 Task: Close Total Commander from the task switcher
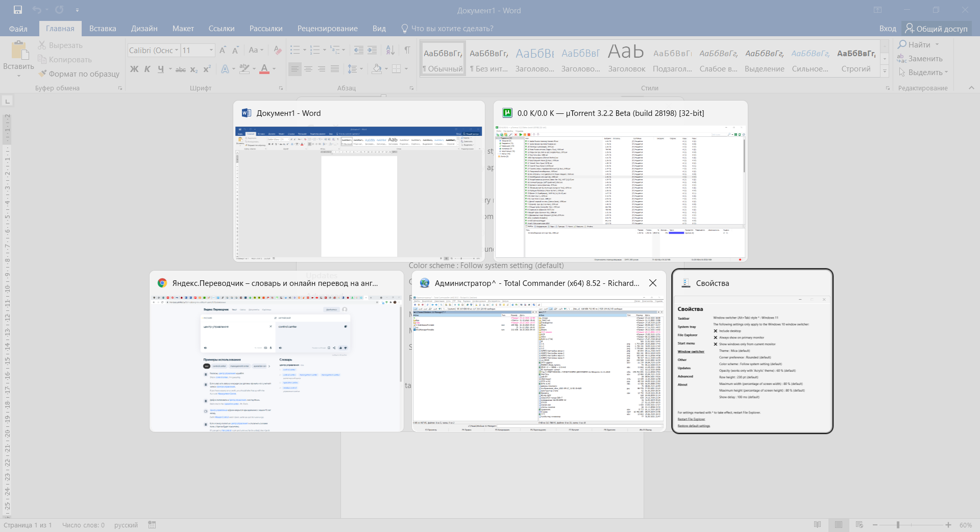point(653,283)
